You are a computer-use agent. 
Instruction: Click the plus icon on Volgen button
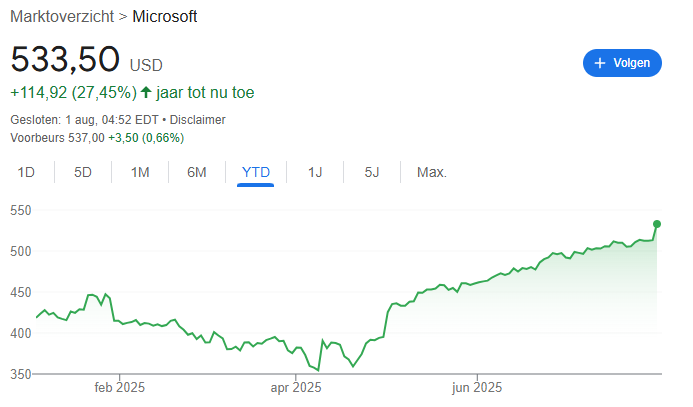tap(600, 63)
